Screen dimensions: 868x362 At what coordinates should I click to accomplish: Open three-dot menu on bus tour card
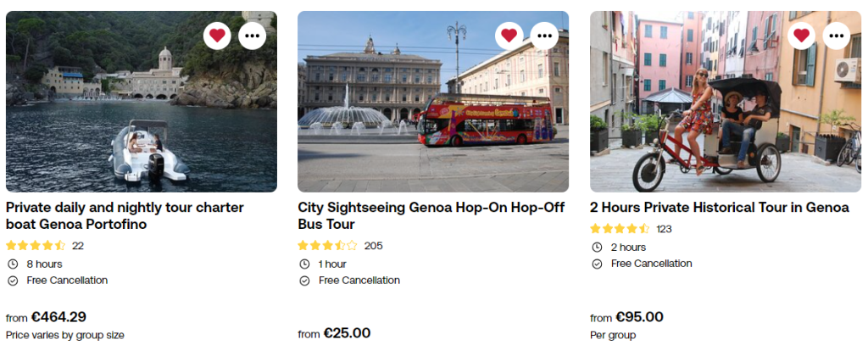click(544, 35)
